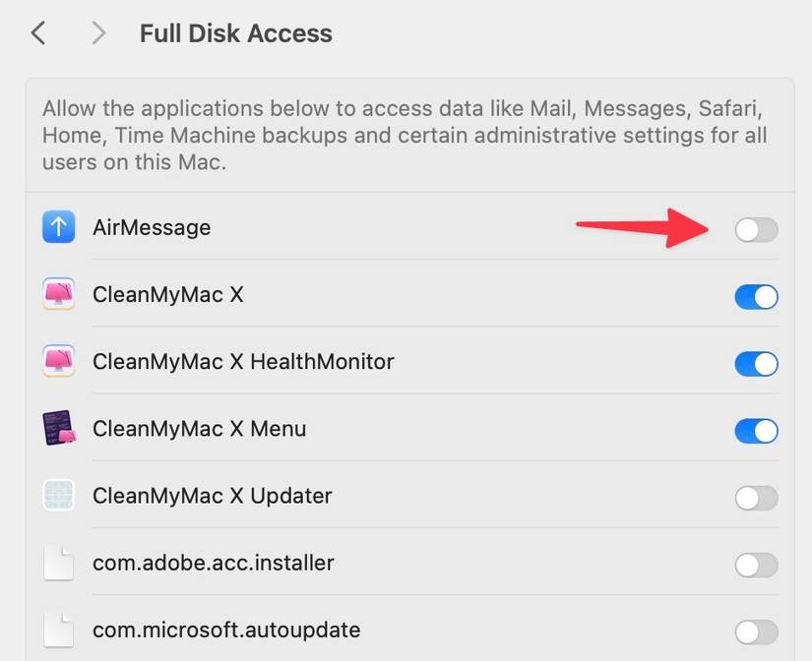Click the CleanMyMac X HealthMonitor icon
Viewport: 812px width, 661px height.
point(58,361)
